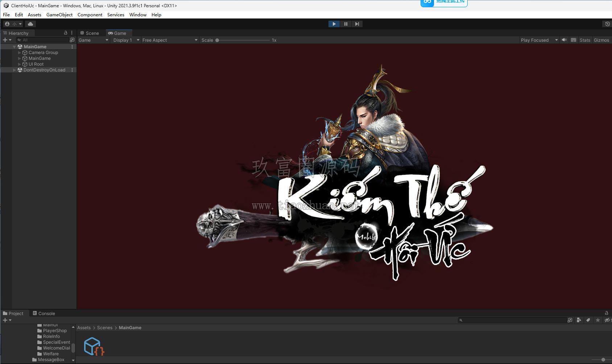Open the Game view mode dropdown
Viewport: 612px width, 364px height.
[94, 40]
